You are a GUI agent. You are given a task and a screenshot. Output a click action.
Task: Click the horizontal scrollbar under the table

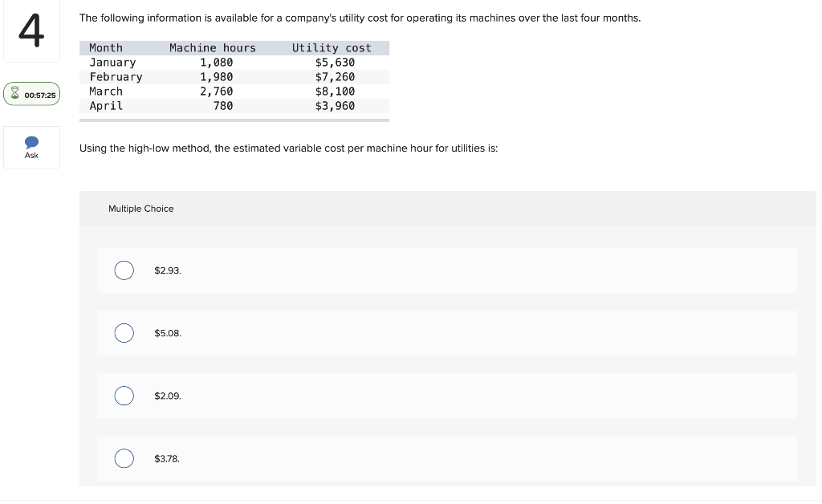(x=234, y=120)
